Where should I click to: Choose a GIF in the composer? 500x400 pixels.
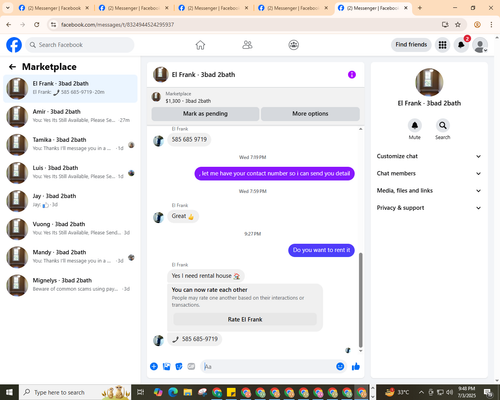191,366
